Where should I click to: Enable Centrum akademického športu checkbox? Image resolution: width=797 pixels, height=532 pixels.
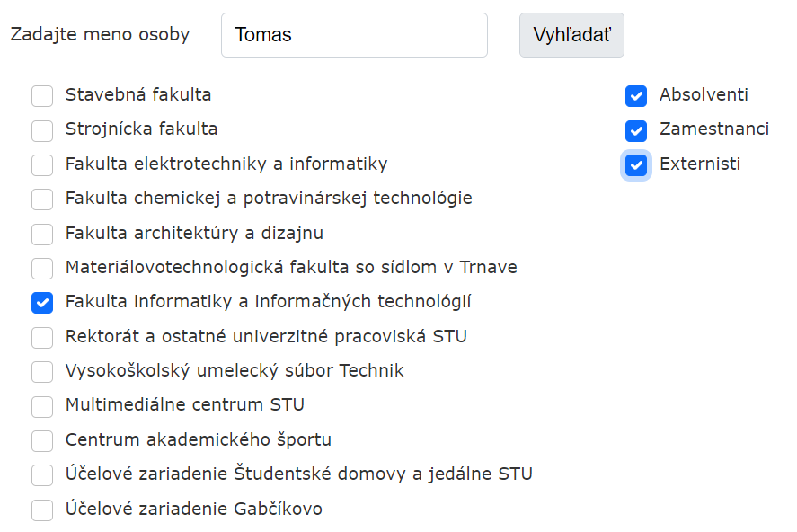(42, 441)
